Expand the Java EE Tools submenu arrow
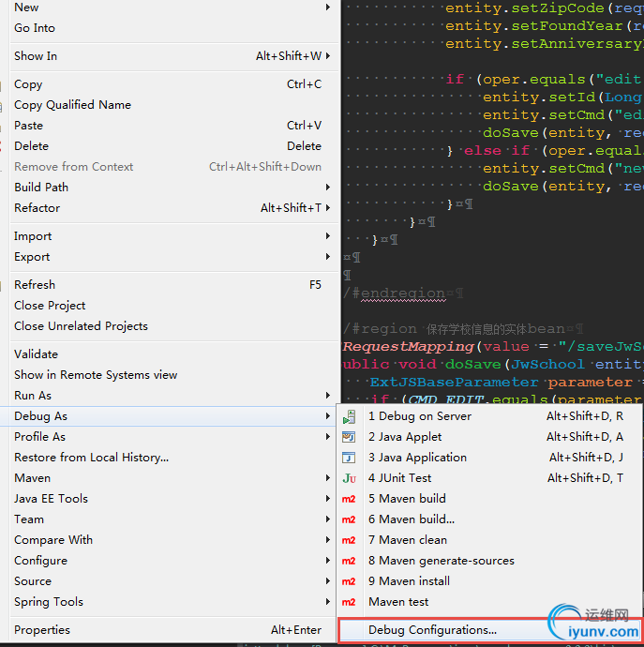Image resolution: width=644 pixels, height=647 pixels. pyautogui.click(x=328, y=499)
